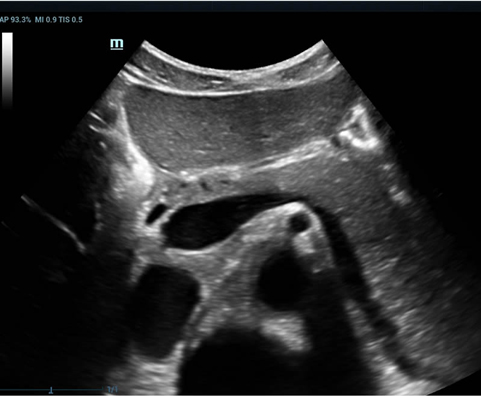Click the thin bright linear echo at far left

coord(53,223)
